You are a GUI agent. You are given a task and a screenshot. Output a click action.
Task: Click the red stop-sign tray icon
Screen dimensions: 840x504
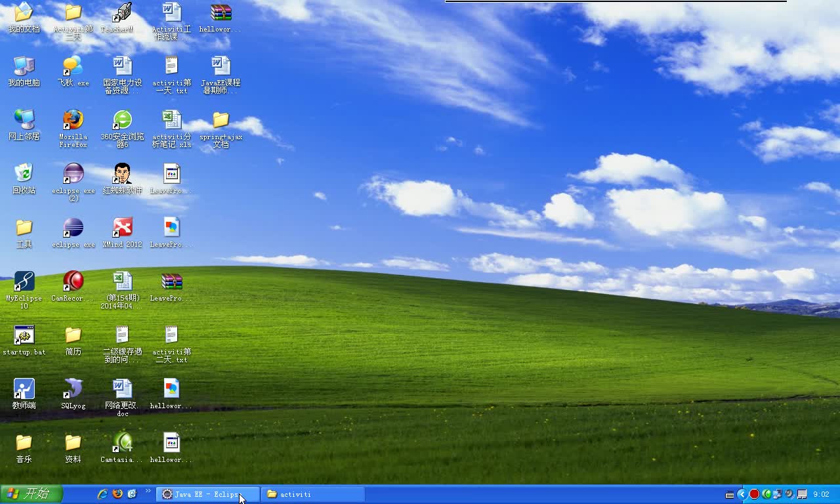(x=754, y=494)
